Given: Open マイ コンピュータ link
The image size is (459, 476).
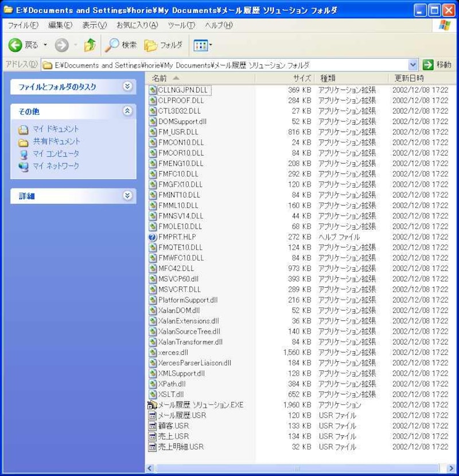Looking at the screenshot, I should tap(56, 154).
